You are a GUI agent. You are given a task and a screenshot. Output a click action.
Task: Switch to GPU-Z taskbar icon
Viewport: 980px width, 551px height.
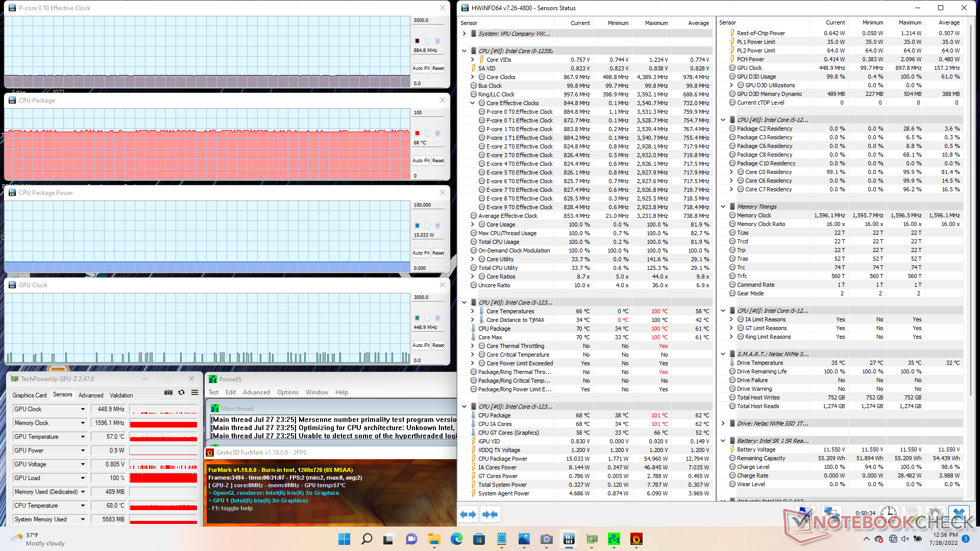click(x=592, y=539)
